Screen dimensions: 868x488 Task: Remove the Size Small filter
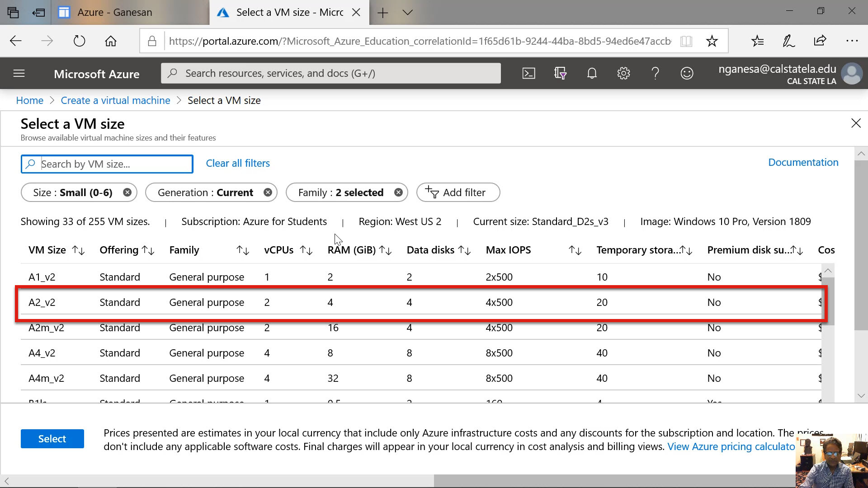tap(127, 192)
